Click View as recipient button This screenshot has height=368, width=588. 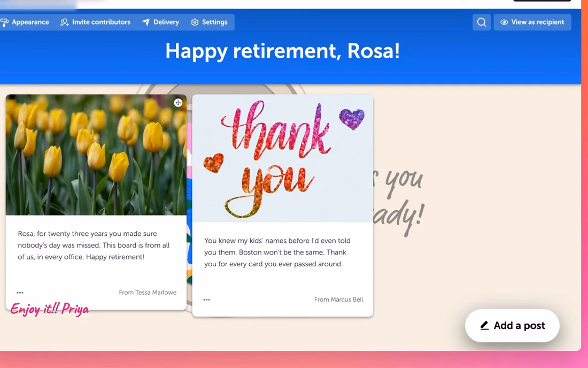pyautogui.click(x=532, y=22)
